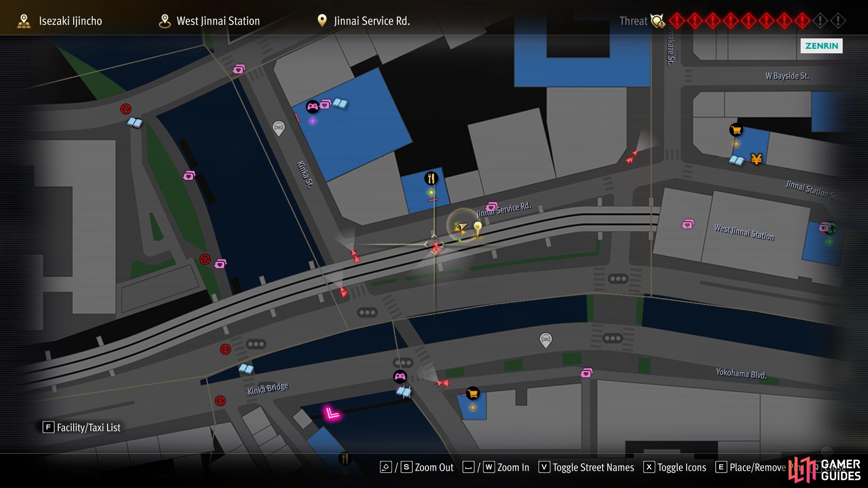The height and width of the screenshot is (488, 868).
Task: Select the shopping cart icon near Jinnai Station Square
Action: tap(736, 130)
